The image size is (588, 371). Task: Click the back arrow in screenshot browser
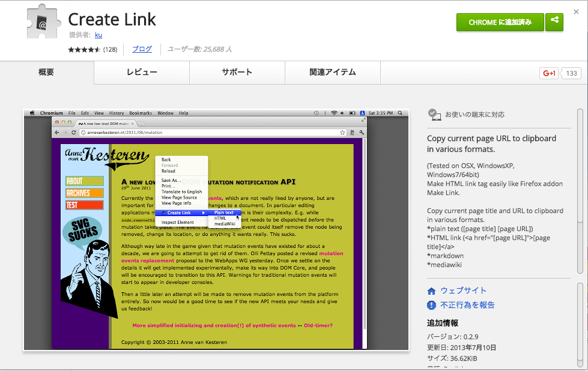pyautogui.click(x=57, y=132)
